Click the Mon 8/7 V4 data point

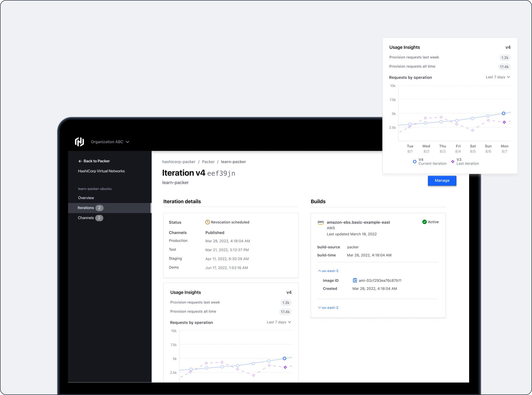pyautogui.click(x=503, y=114)
